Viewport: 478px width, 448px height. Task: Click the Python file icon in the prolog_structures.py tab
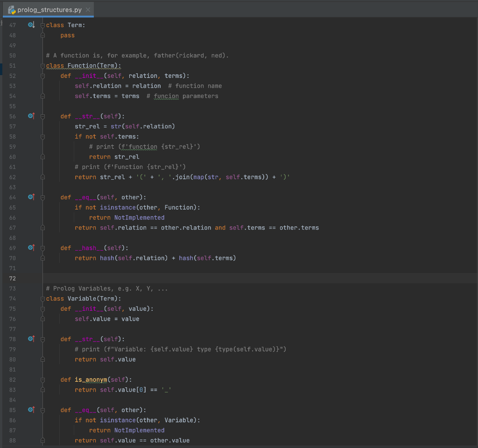click(12, 10)
